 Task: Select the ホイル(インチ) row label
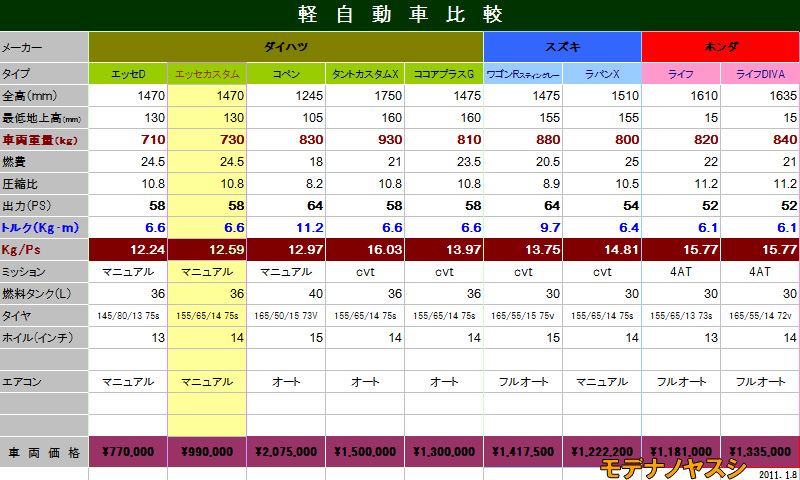click(x=44, y=338)
